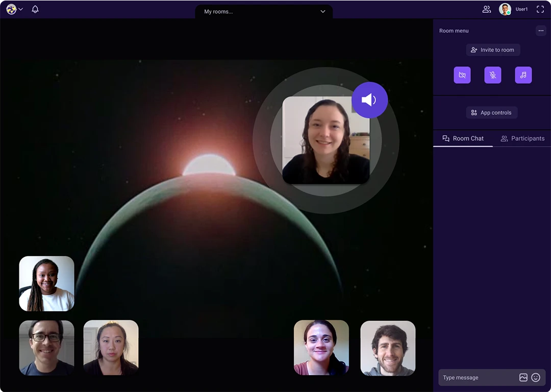Toggle the muted microphone button

pyautogui.click(x=493, y=75)
